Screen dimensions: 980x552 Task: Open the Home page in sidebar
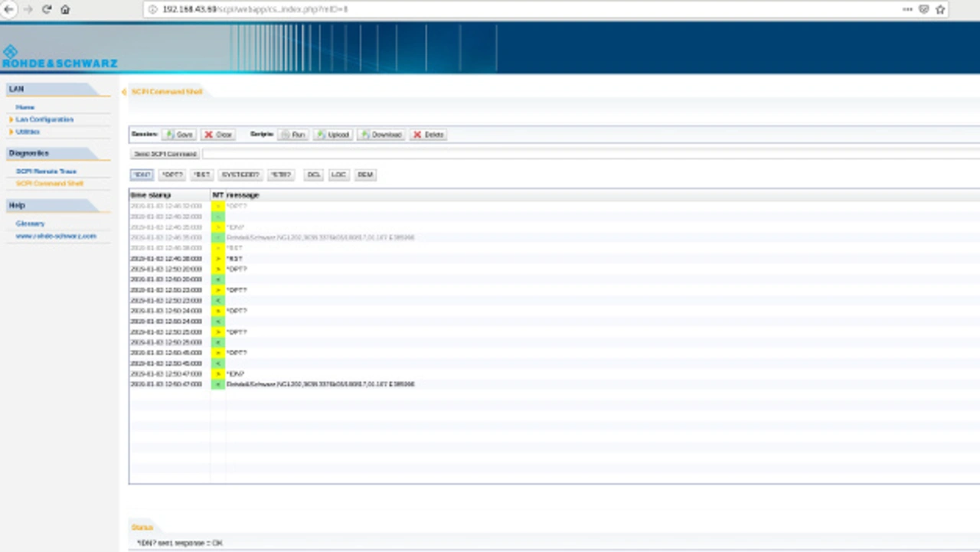[25, 107]
